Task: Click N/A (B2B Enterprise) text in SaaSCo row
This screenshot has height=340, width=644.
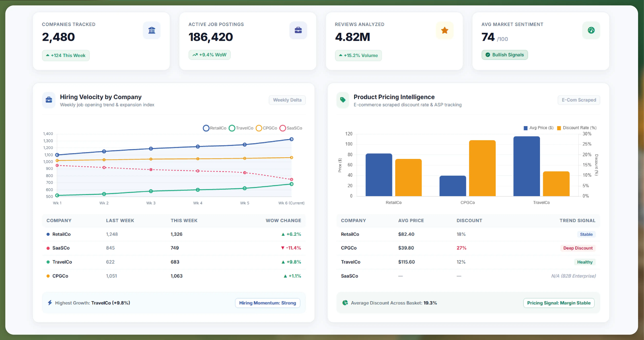Action: coord(574,276)
